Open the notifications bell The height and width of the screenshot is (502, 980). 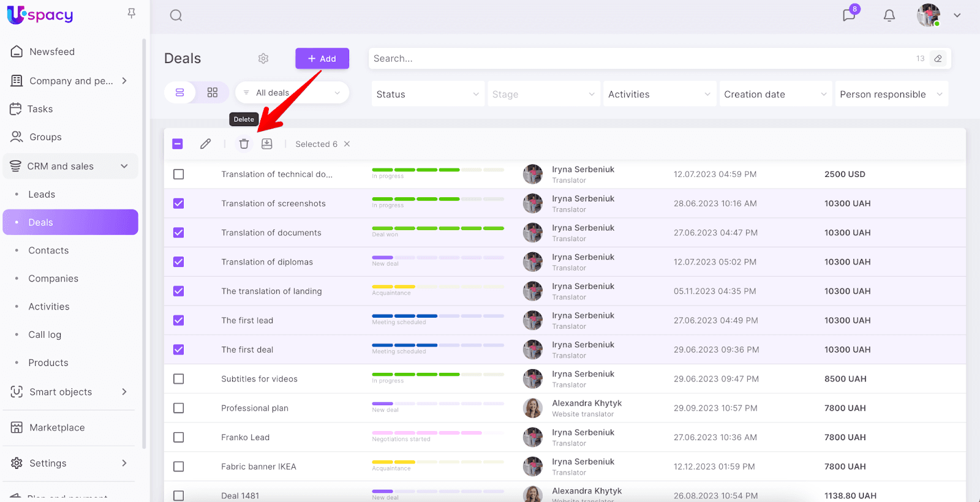tap(889, 15)
